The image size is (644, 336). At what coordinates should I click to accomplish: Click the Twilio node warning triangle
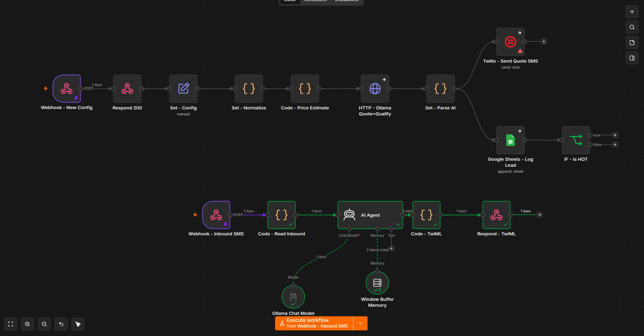click(x=520, y=51)
